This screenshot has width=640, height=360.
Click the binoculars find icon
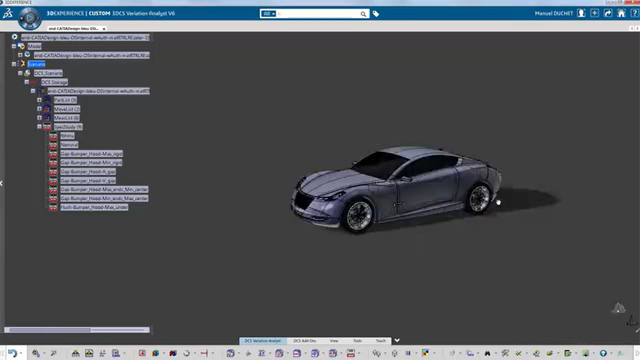[x=487, y=353]
